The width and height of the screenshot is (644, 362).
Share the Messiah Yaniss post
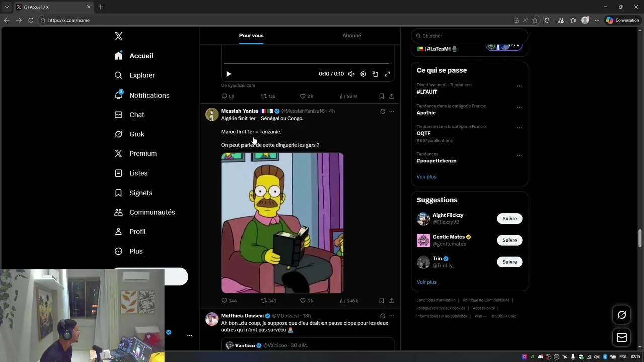click(x=392, y=301)
